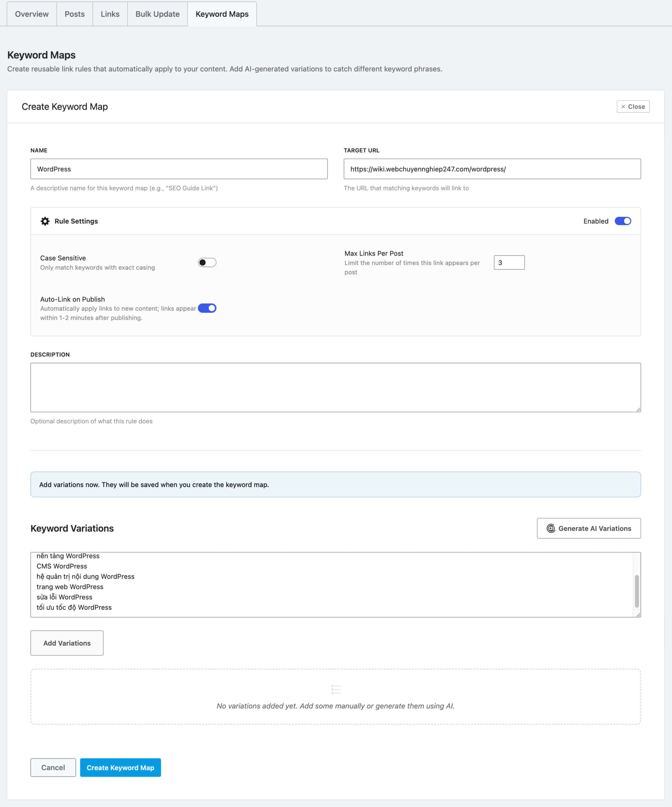Open the Bulk Update tab
This screenshot has width=672, height=807.
pyautogui.click(x=158, y=14)
